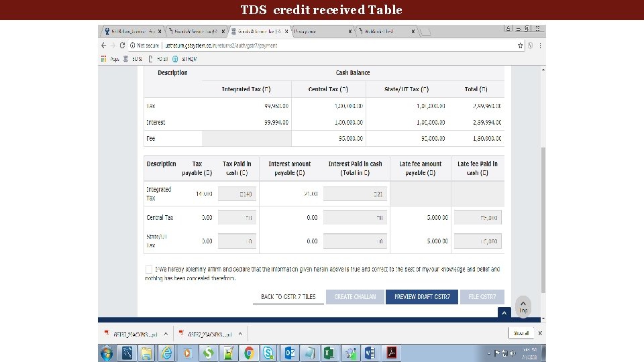644x362 pixels.
Task: Click Central Tax paid in cash field
Action: point(237,217)
